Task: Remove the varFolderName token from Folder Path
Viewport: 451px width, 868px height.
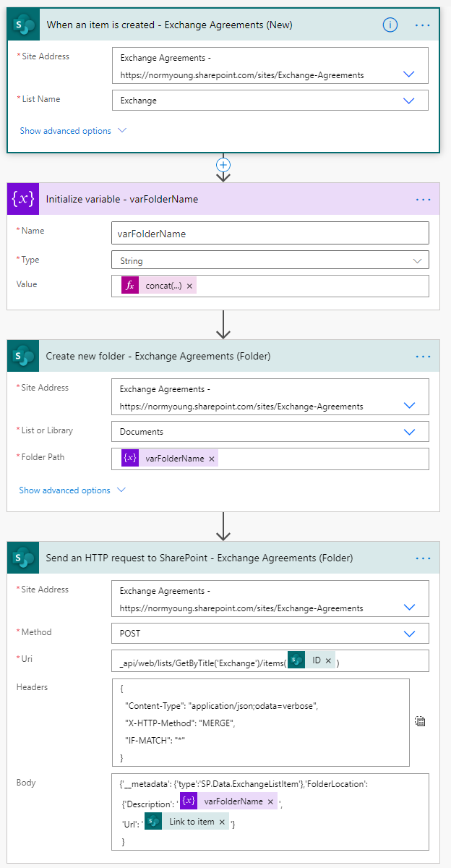Action: tap(210, 458)
